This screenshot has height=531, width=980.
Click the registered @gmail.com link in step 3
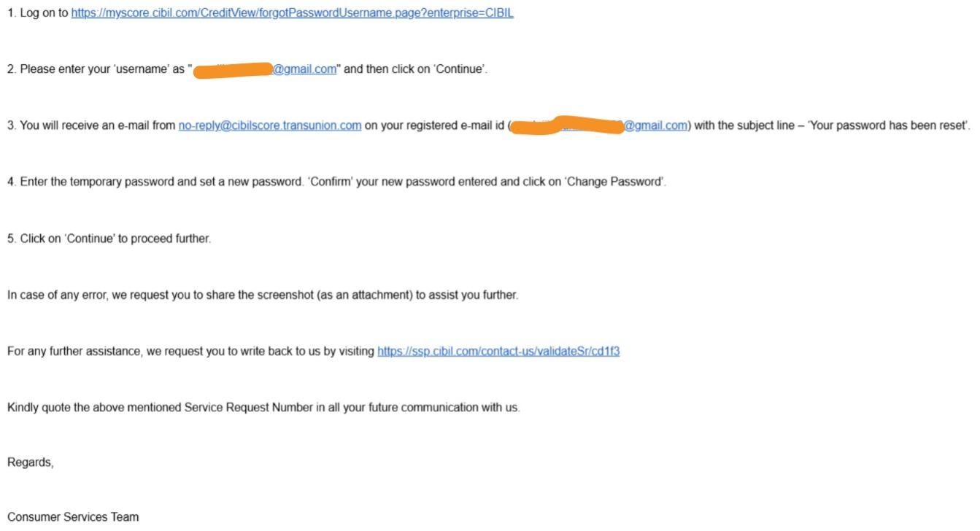click(655, 125)
